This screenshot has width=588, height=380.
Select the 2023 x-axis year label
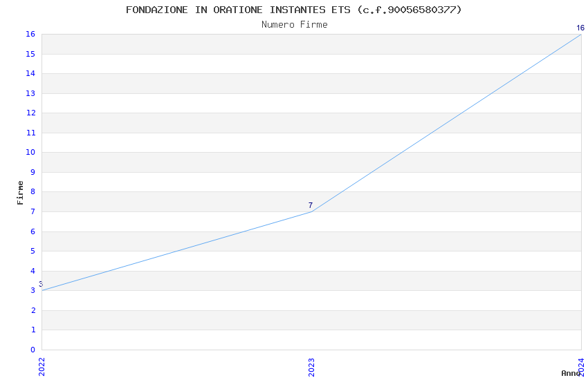[311, 368]
